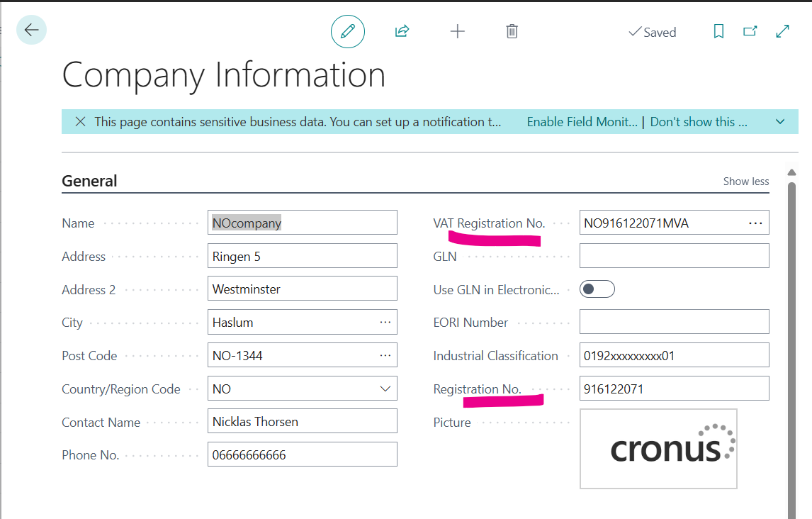The image size is (812, 519).
Task: Click the Name field NOcompany
Action: (303, 223)
